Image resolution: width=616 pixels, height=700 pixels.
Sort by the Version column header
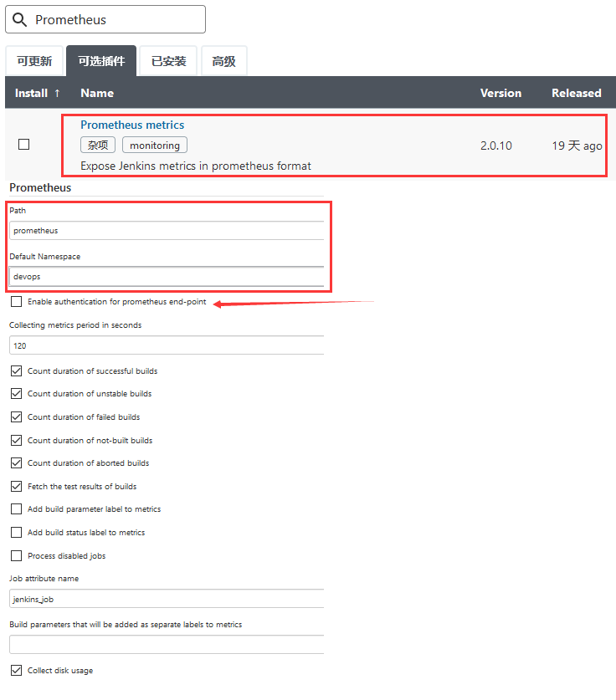(501, 93)
